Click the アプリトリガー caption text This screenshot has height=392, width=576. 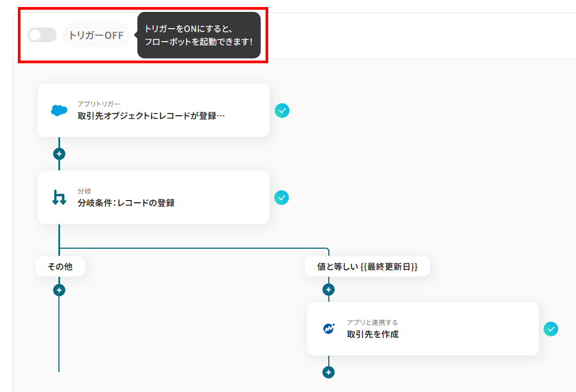(99, 104)
